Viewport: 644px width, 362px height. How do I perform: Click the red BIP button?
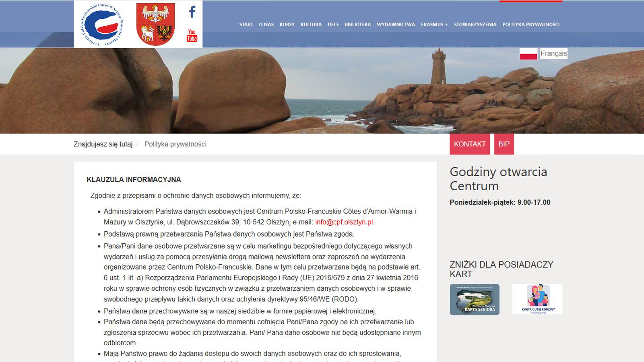coord(504,144)
